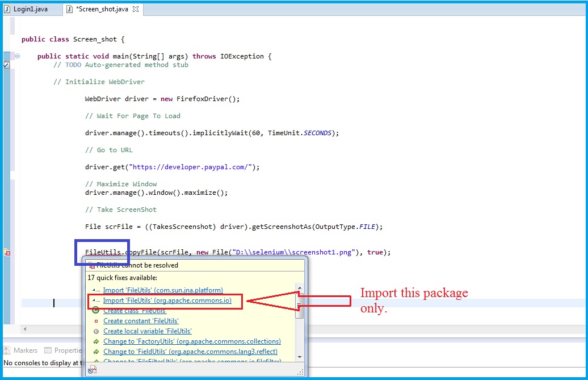The width and height of the screenshot is (588, 380).
Task: Click the Java file icon on Login1.java tab
Action: [7, 9]
